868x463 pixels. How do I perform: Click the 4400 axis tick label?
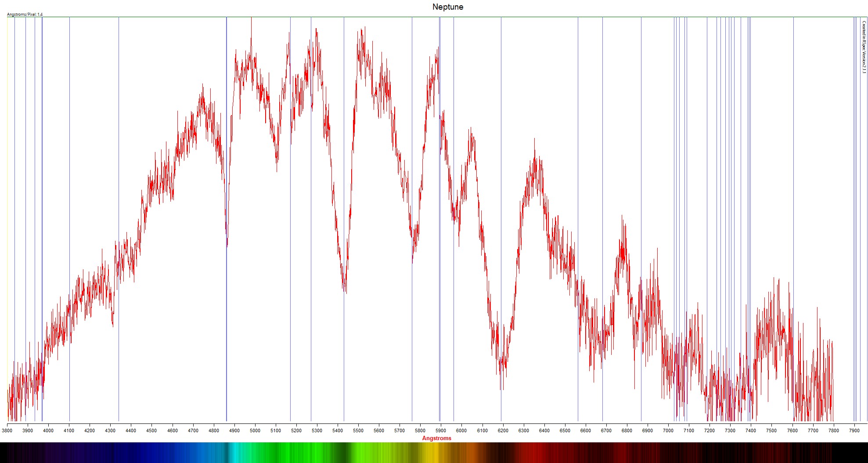(x=131, y=430)
